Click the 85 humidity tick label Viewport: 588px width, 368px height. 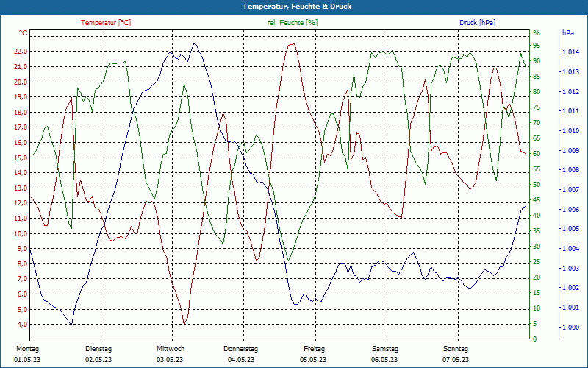point(537,77)
